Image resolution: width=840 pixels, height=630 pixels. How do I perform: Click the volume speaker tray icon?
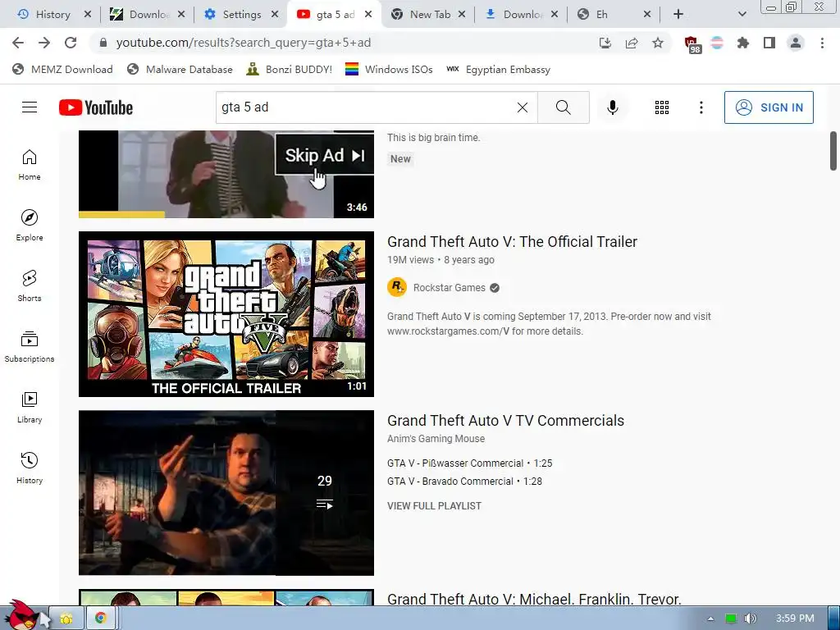(x=751, y=619)
